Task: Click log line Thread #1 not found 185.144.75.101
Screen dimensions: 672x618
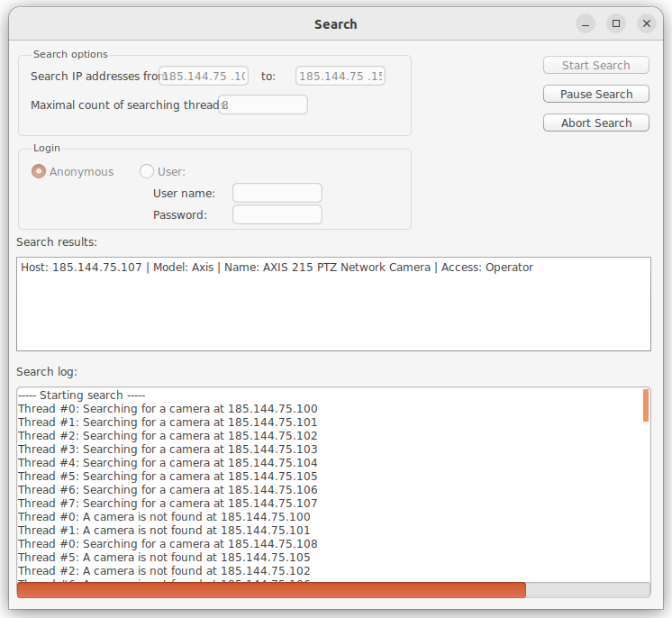Action: click(164, 530)
